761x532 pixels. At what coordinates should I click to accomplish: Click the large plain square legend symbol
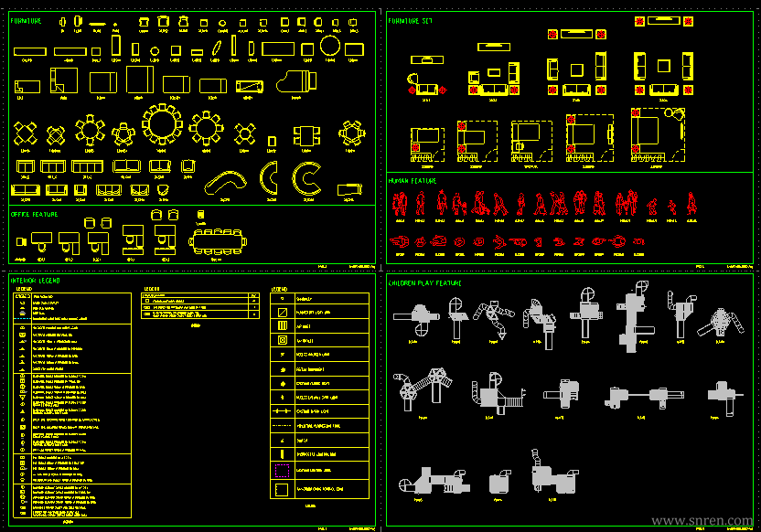click(282, 490)
